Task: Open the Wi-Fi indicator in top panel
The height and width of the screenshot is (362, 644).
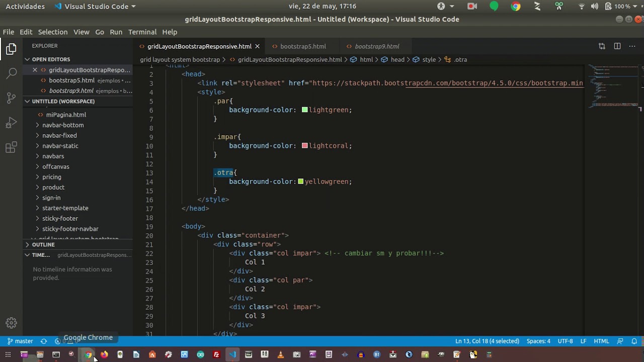Action: [582, 6]
